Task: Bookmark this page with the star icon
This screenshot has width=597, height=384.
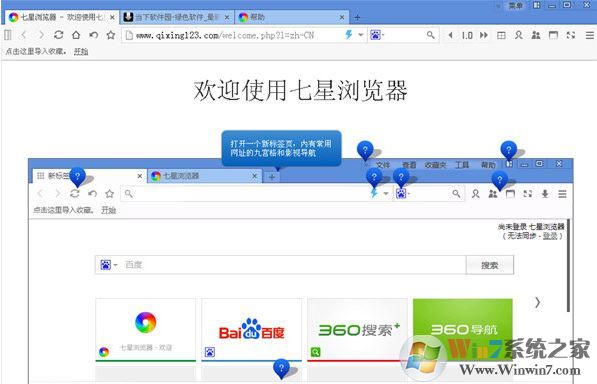Action: [x=111, y=35]
